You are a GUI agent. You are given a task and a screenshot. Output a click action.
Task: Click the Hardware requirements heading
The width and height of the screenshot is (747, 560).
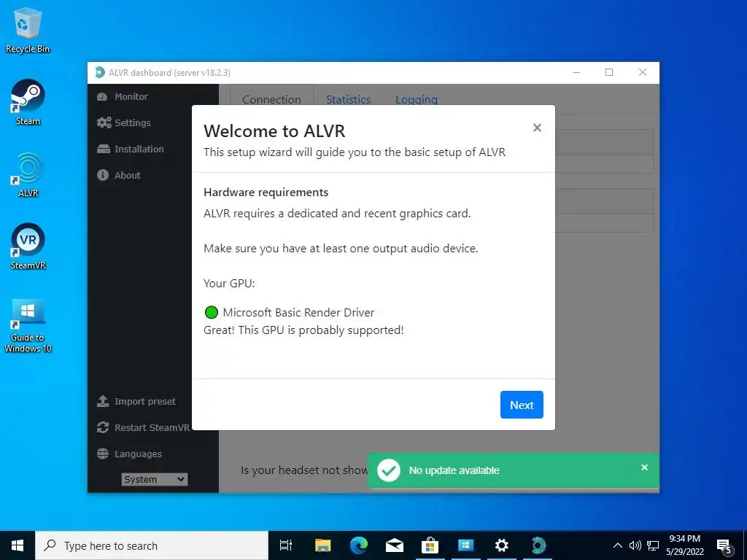tap(266, 192)
